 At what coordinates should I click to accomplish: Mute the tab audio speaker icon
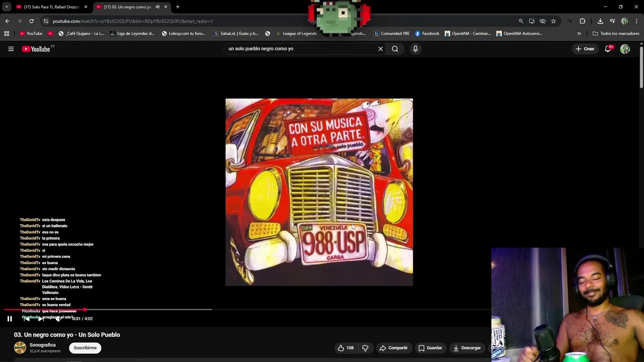(x=157, y=7)
